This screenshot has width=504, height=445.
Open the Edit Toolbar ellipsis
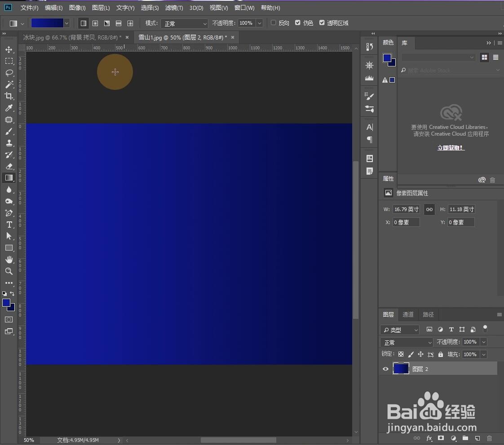pyautogui.click(x=9, y=283)
